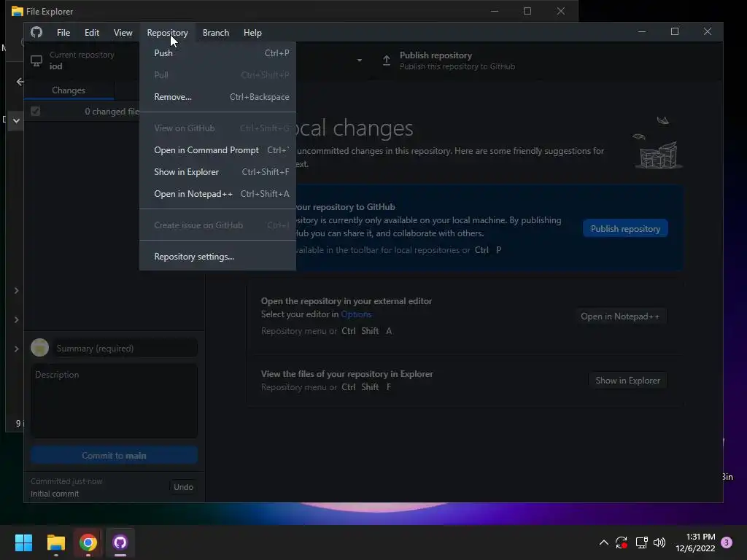Click GitHub Desktop taskbar icon
This screenshot has width=747, height=560.
(x=120, y=542)
